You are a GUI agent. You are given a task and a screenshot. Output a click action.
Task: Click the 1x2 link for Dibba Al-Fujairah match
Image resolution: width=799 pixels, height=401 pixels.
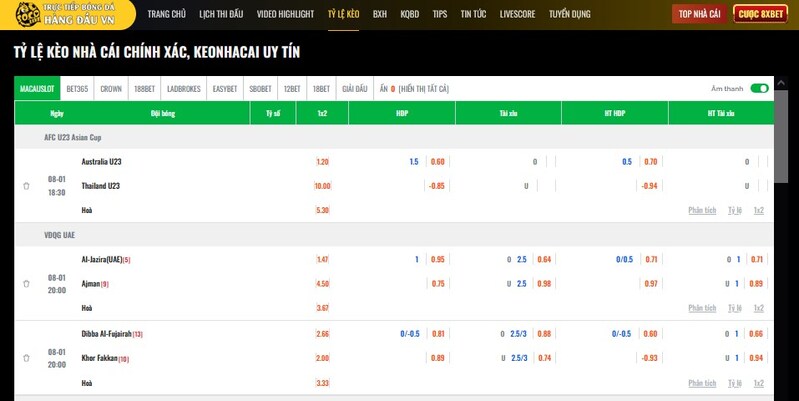[x=758, y=382]
